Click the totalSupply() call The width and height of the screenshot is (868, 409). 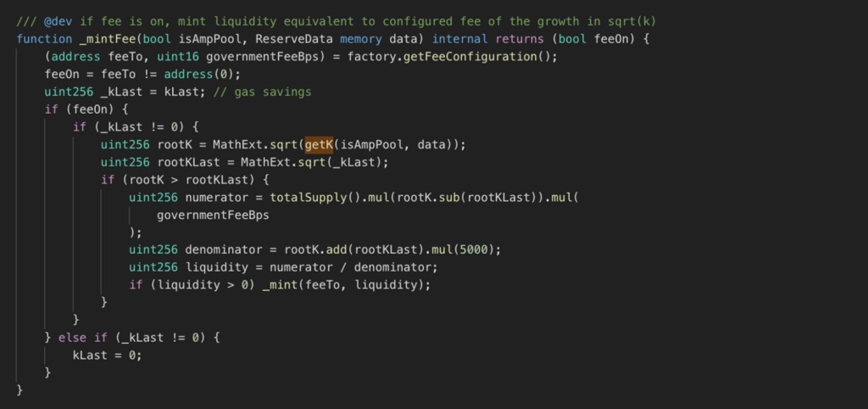tap(315, 198)
